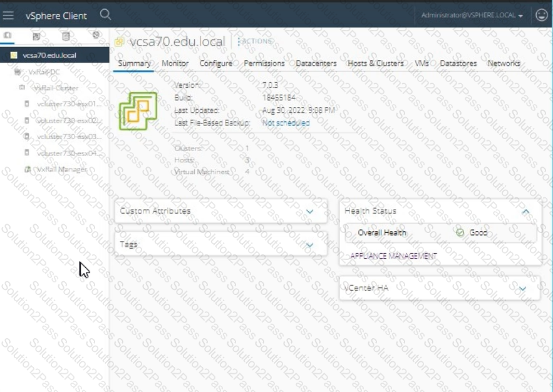Switch to Hosts and Clusters inventory view
Image resolution: width=553 pixels, height=392 pixels.
8,35
